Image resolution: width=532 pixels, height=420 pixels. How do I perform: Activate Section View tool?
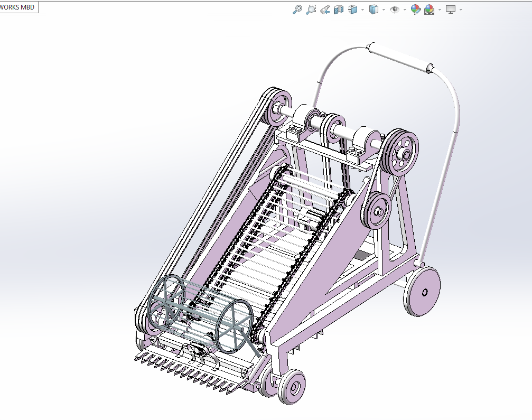339,10
